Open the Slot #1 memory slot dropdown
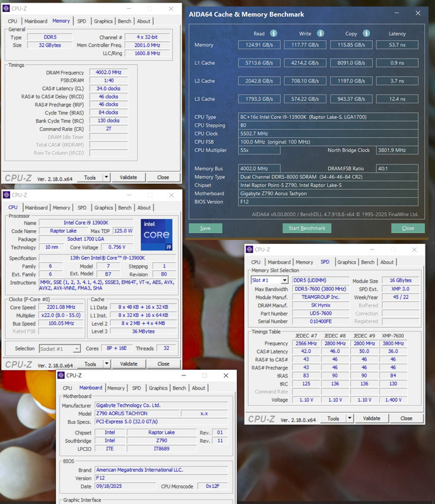 [x=284, y=280]
